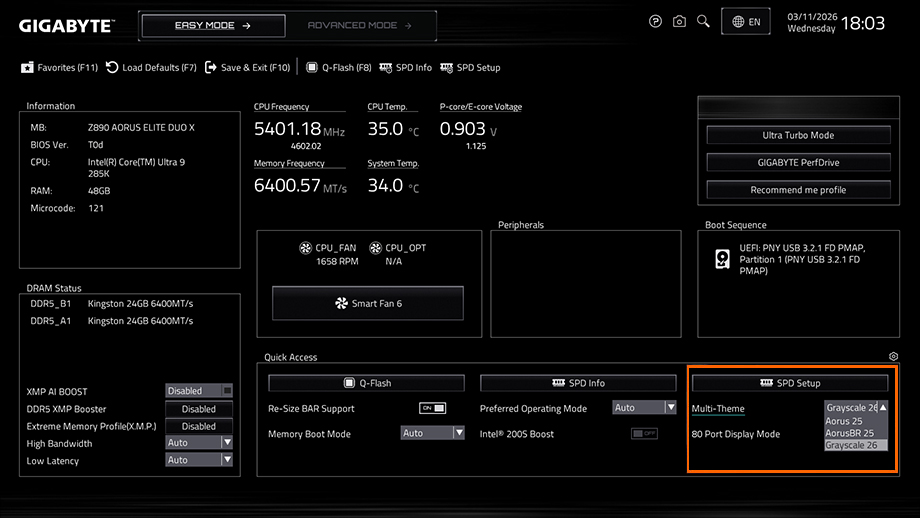Expand the Memory Boot Mode dropdown
920x518 pixels.
[432, 433]
